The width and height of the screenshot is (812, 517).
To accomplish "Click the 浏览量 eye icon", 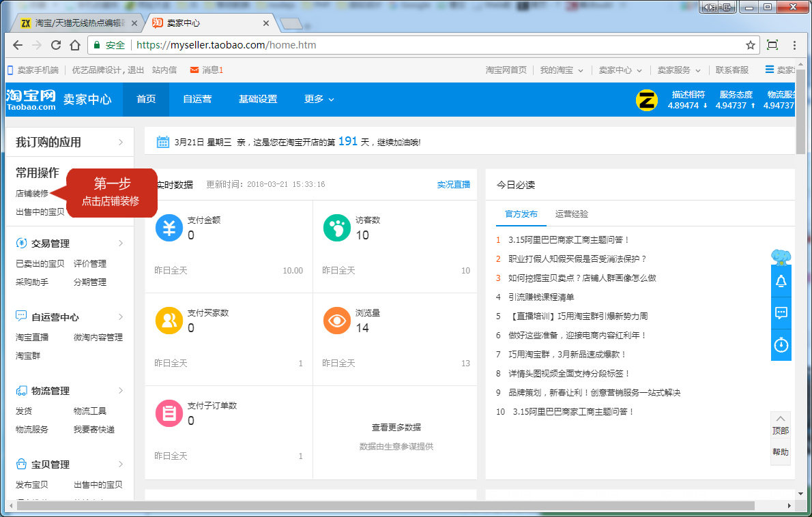I will (336, 321).
